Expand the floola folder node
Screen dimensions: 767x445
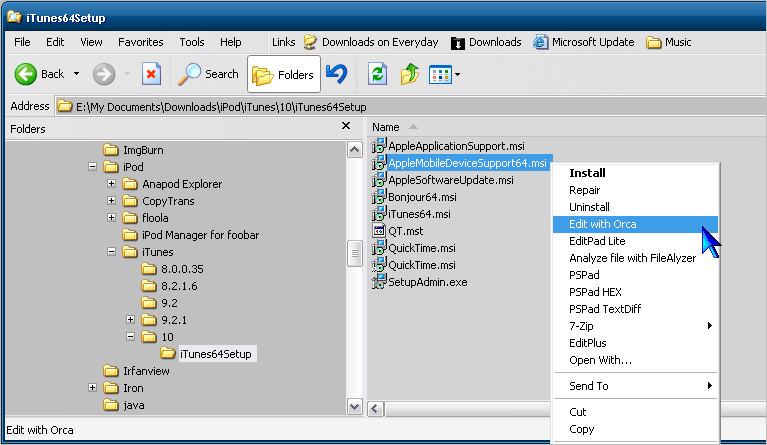(x=112, y=218)
